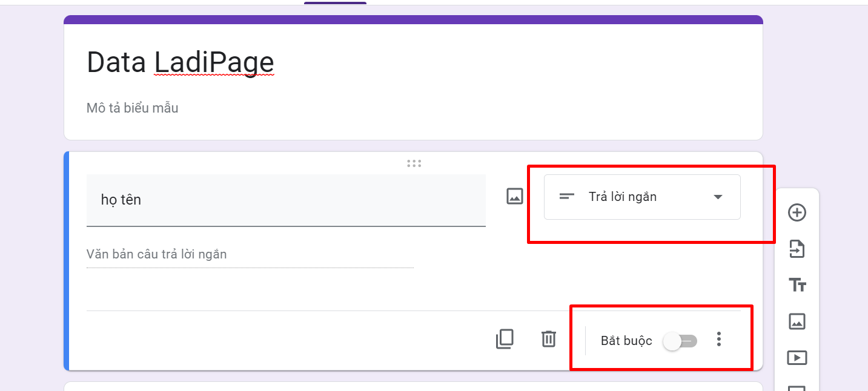Viewport: 868px width, 391px height.
Task: Click the Add question plus icon
Action: [797, 212]
